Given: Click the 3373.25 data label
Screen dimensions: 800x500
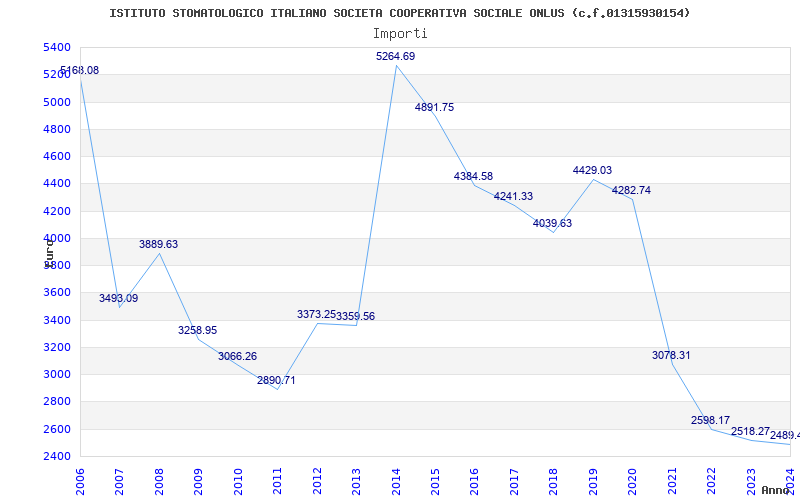Looking at the screenshot, I should pos(316,315).
